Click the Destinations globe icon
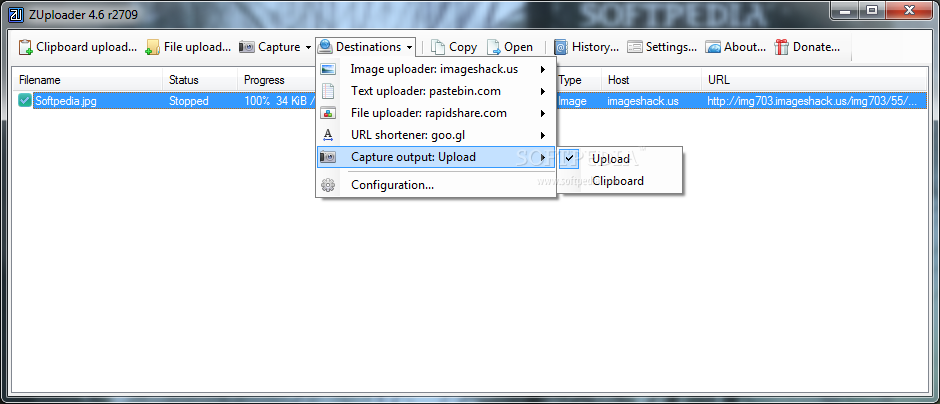The image size is (940, 404). coord(326,47)
